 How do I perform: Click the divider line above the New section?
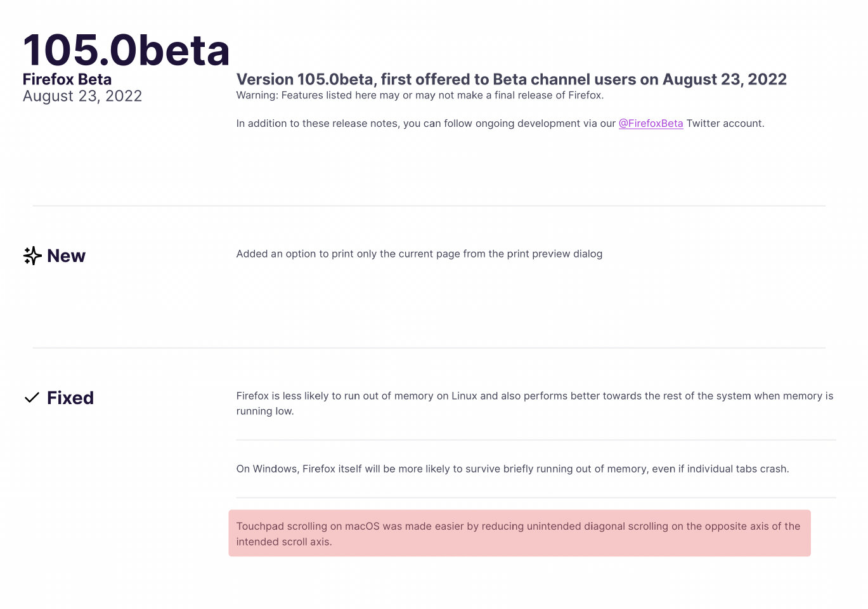tap(429, 206)
